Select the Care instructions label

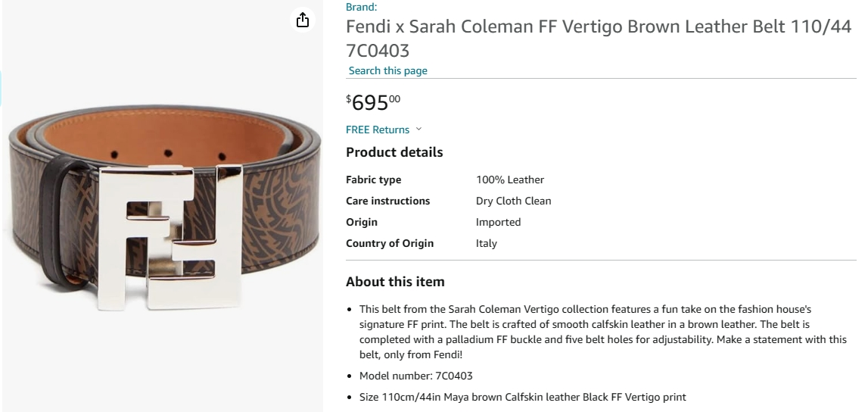point(387,201)
